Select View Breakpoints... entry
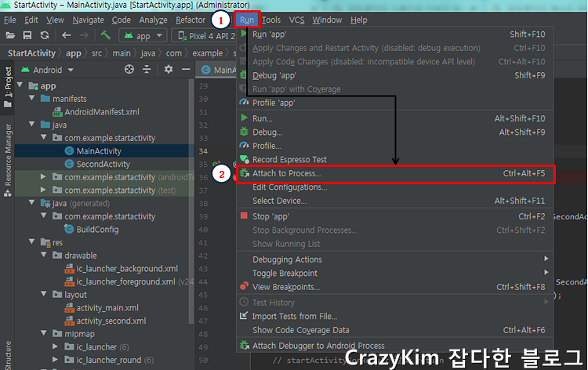The image size is (588, 370). pyautogui.click(x=395, y=287)
